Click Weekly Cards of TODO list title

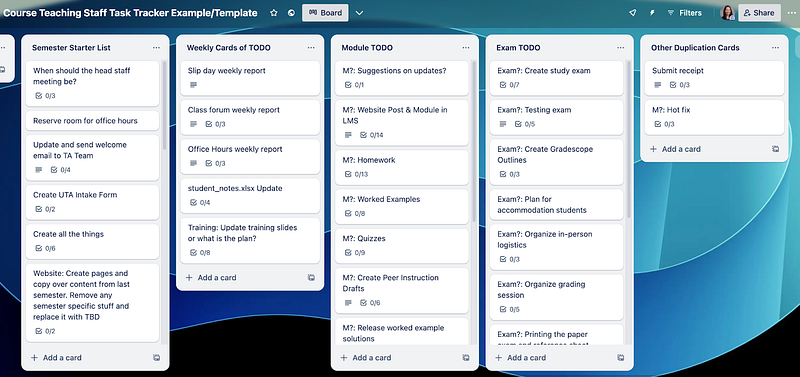(229, 47)
